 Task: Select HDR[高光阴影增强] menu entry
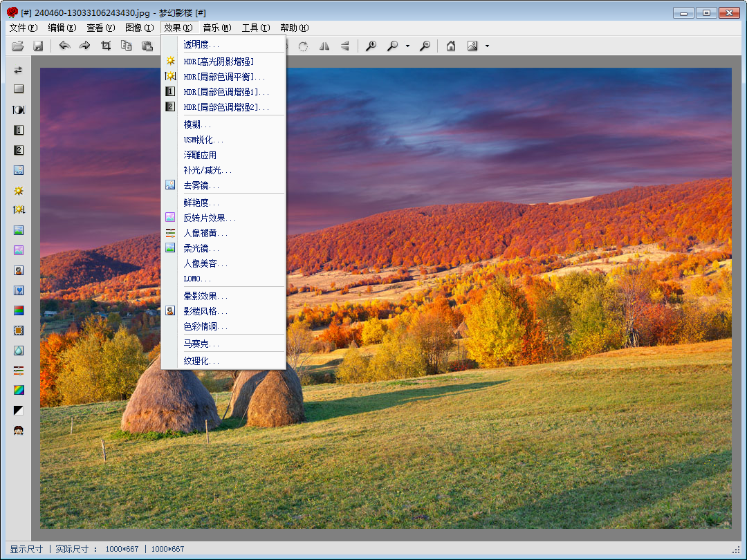coord(219,62)
